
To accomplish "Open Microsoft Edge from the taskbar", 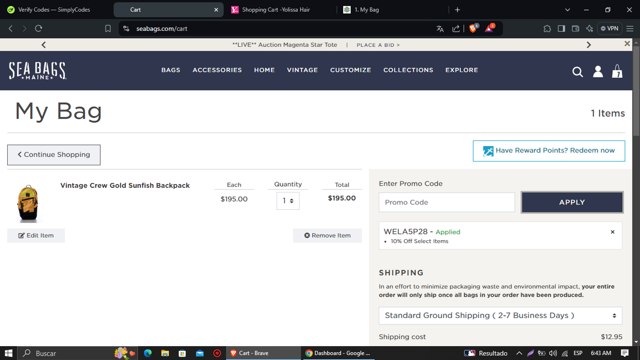I will (x=147, y=353).
